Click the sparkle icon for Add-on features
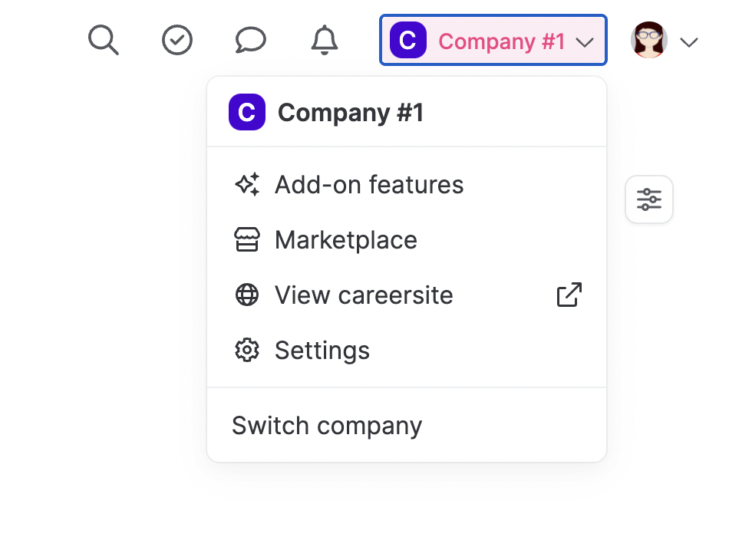The width and height of the screenshot is (729, 560). [247, 185]
